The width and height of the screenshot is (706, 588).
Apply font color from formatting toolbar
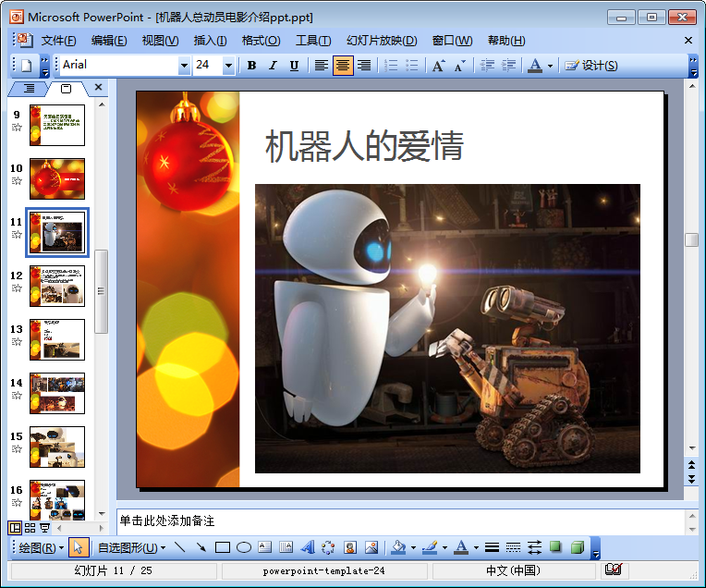click(x=535, y=66)
